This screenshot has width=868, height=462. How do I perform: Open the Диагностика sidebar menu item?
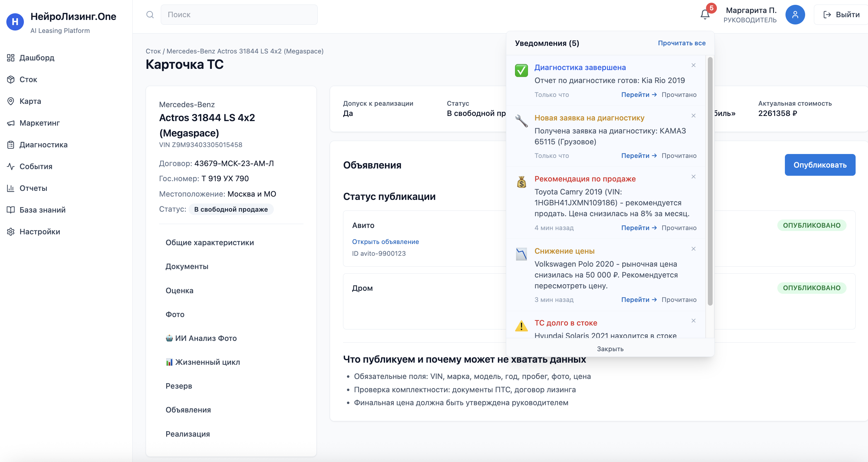[x=43, y=145]
